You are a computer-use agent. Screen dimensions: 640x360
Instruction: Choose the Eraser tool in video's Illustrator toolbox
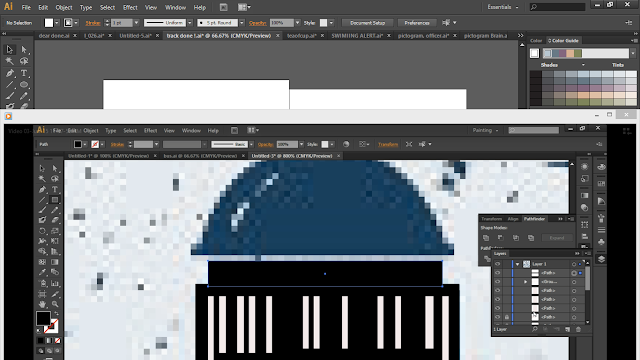pyautogui.click(x=55, y=220)
